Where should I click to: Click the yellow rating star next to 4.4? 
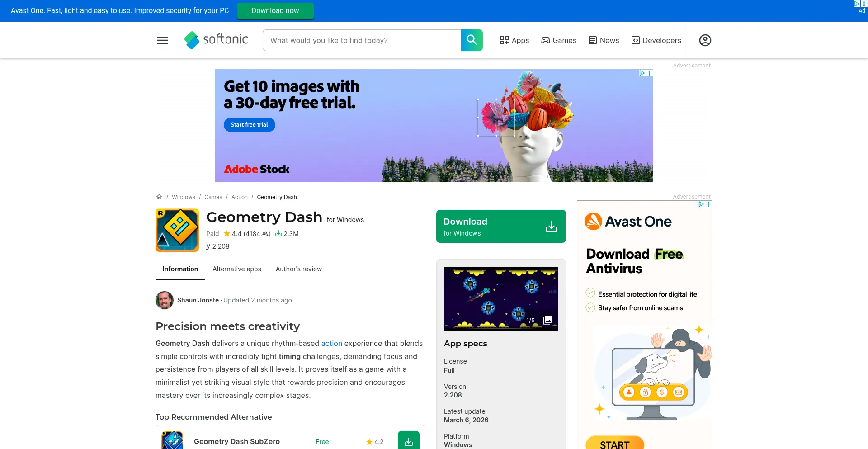(227, 233)
